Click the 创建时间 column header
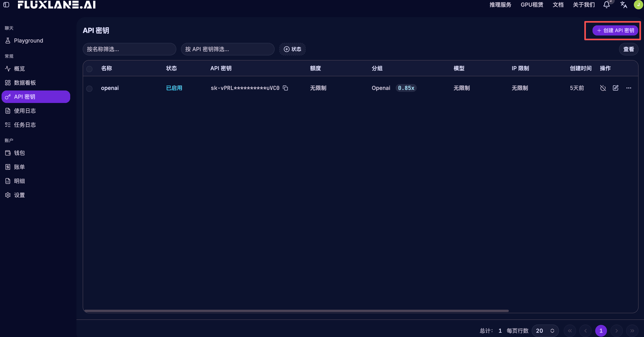 580,68
